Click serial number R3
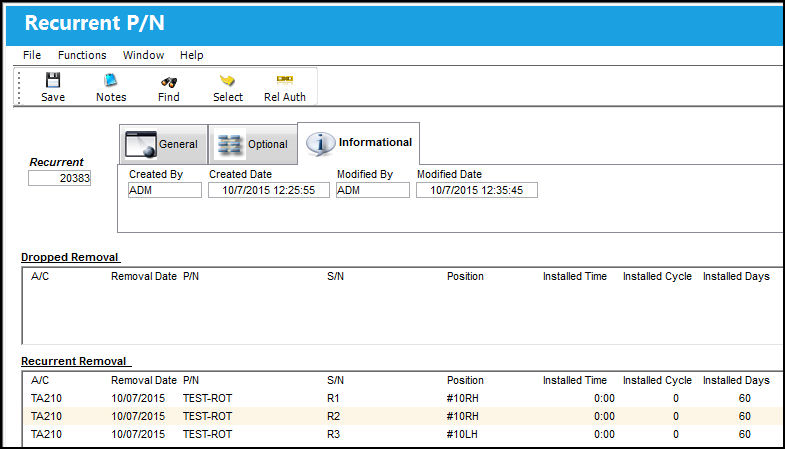The image size is (785, 449). pyautogui.click(x=333, y=434)
